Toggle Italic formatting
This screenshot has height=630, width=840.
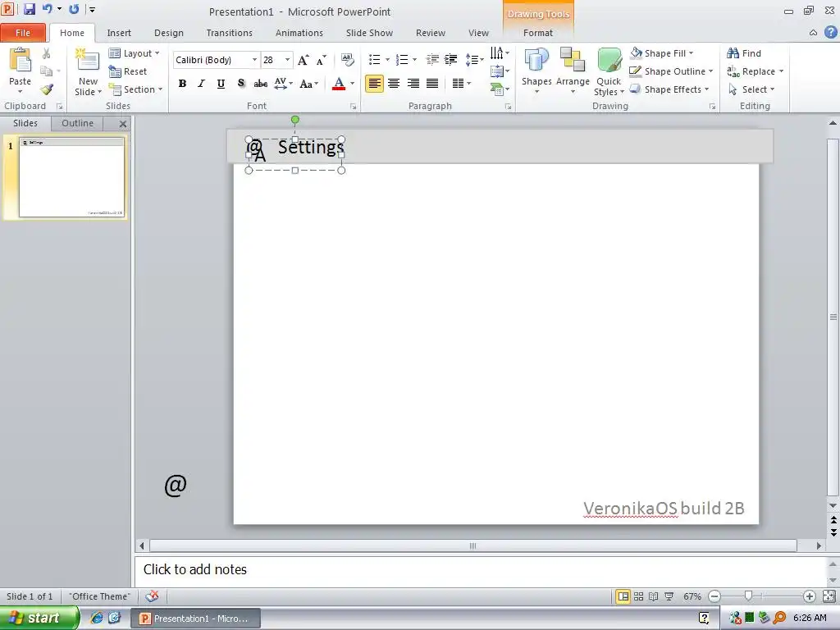pos(202,84)
